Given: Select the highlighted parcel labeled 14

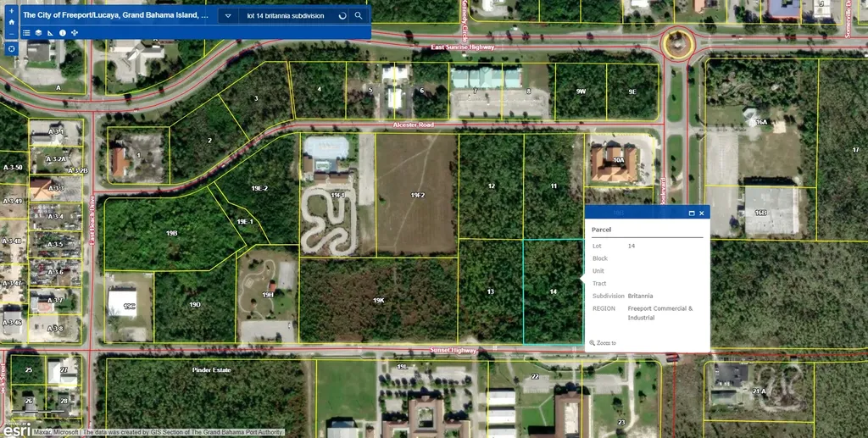Looking at the screenshot, I should pos(553,291).
